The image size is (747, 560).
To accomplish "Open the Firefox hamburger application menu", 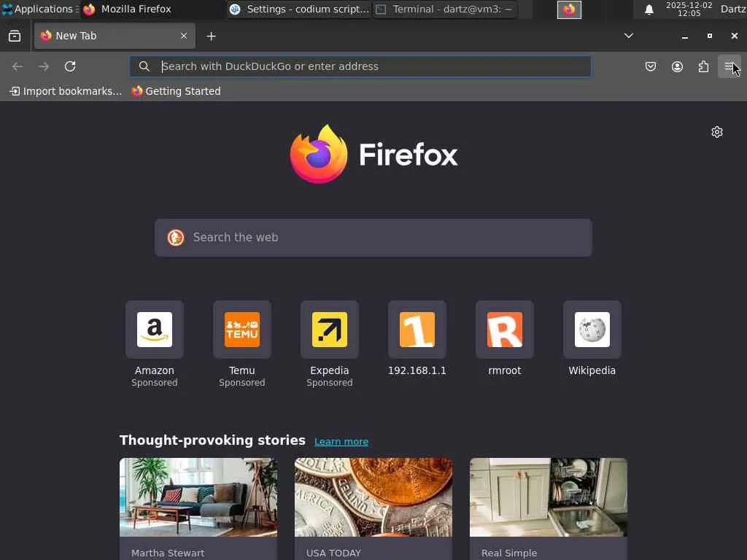I will (x=729, y=66).
